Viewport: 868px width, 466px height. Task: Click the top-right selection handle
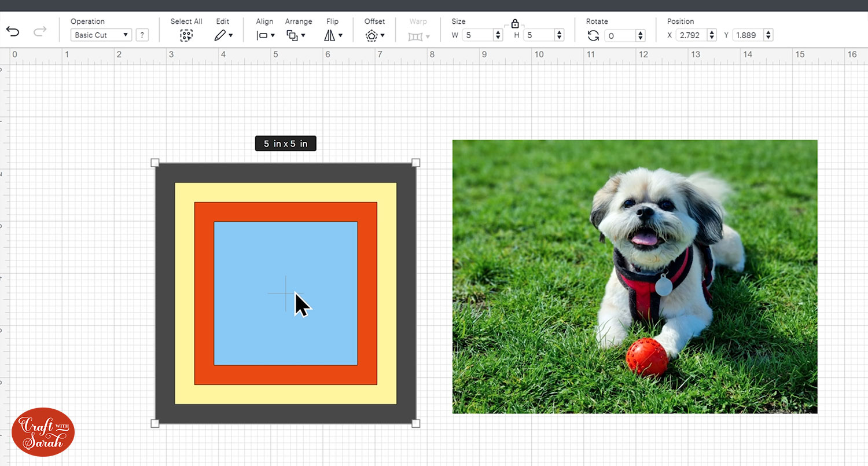tap(416, 163)
